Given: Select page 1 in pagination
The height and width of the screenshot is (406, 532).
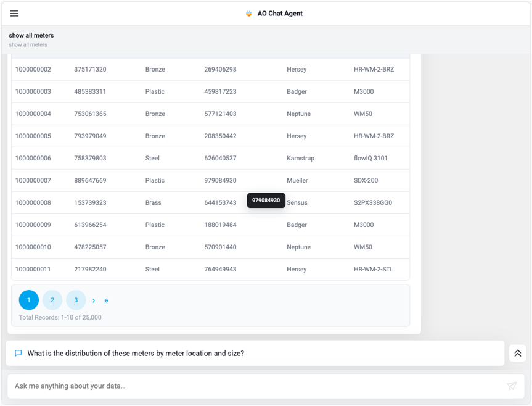Looking at the screenshot, I should coord(29,300).
